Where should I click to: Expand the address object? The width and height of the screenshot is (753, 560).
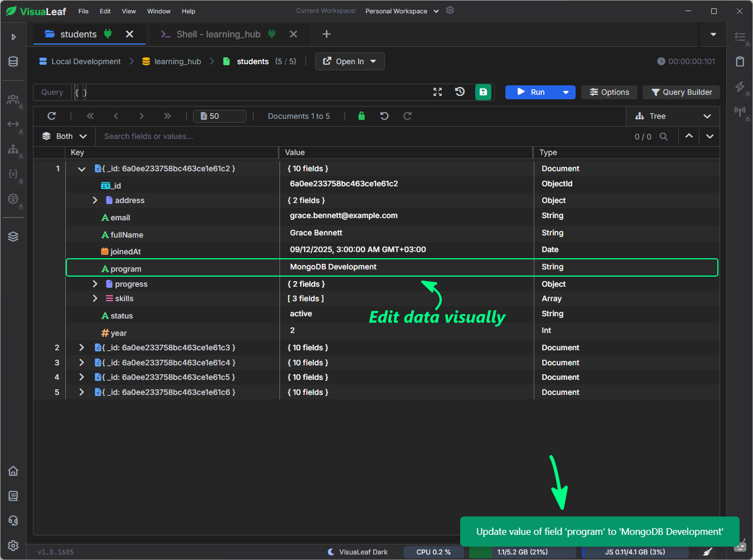pos(95,200)
